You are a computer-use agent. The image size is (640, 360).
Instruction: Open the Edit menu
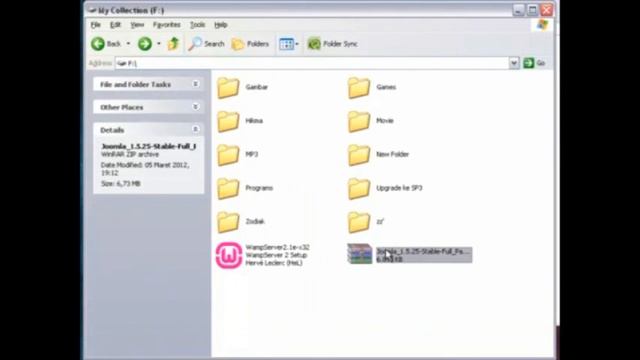(x=116, y=25)
